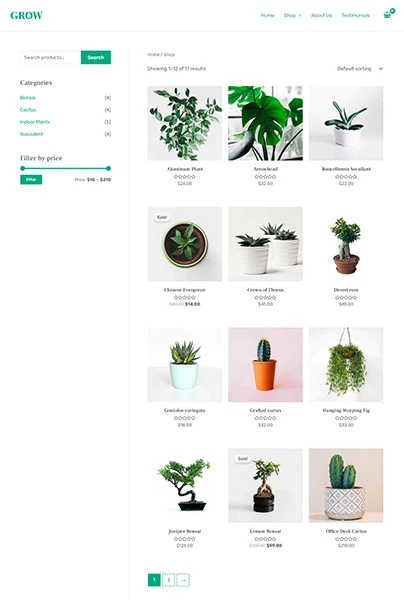This screenshot has height=600, width=404.
Task: Expand the Shop menu dropdown
Action: tap(292, 15)
